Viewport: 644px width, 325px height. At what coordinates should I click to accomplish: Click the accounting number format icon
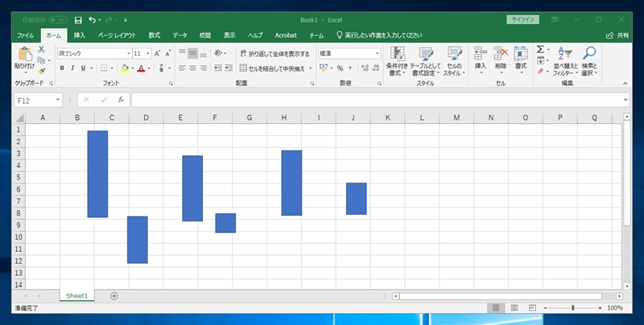point(324,68)
